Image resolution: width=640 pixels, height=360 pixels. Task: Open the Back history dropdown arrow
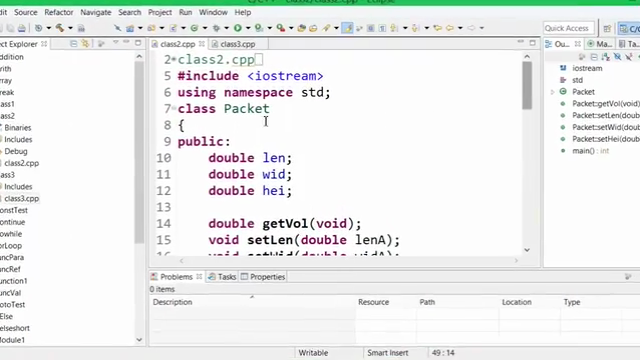[460, 28]
